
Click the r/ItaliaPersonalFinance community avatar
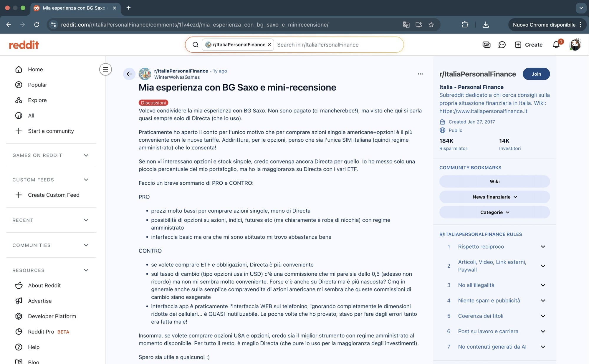tap(145, 74)
